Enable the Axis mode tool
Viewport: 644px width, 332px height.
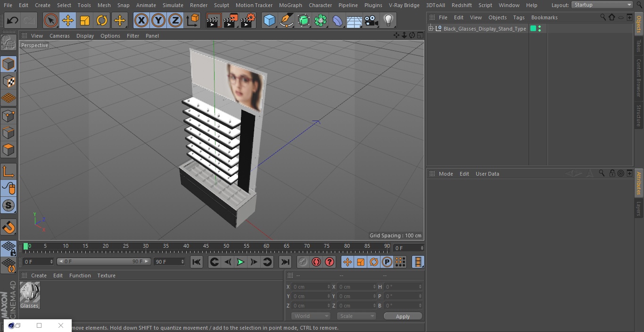tap(8, 171)
